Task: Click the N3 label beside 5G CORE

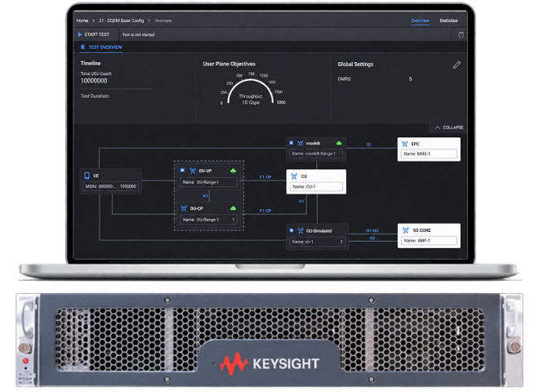Action: 372,238
